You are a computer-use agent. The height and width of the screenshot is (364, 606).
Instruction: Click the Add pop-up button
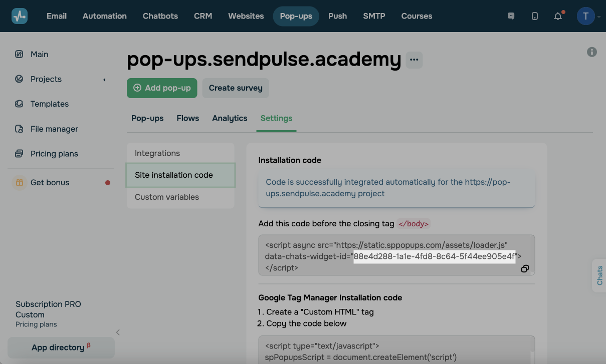pyautogui.click(x=162, y=88)
